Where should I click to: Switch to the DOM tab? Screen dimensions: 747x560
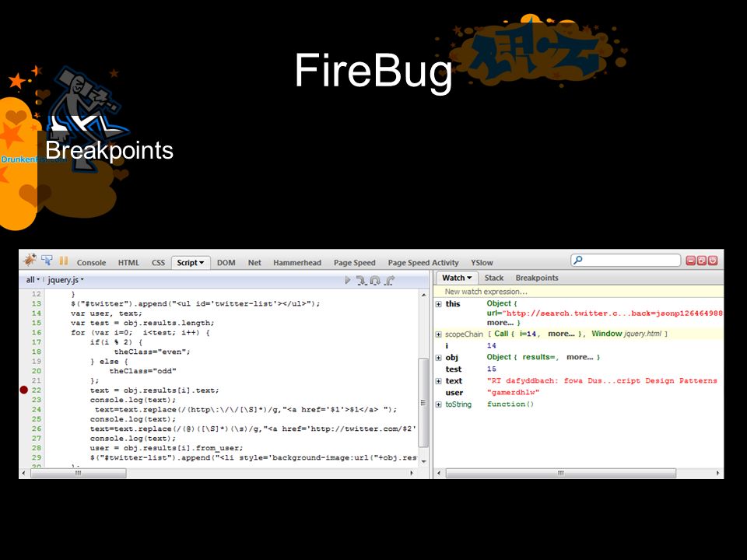(226, 262)
